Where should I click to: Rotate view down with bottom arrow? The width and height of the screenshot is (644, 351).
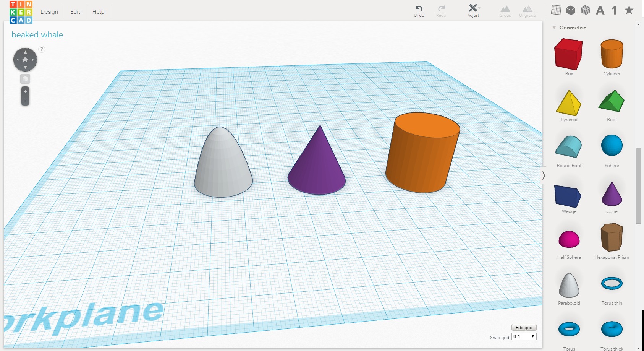[25, 68]
